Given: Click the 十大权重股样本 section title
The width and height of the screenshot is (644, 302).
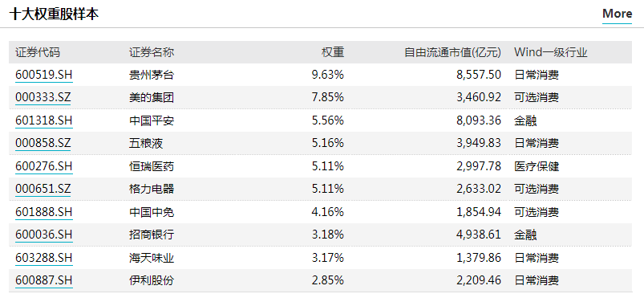Looking at the screenshot, I should point(54,14).
